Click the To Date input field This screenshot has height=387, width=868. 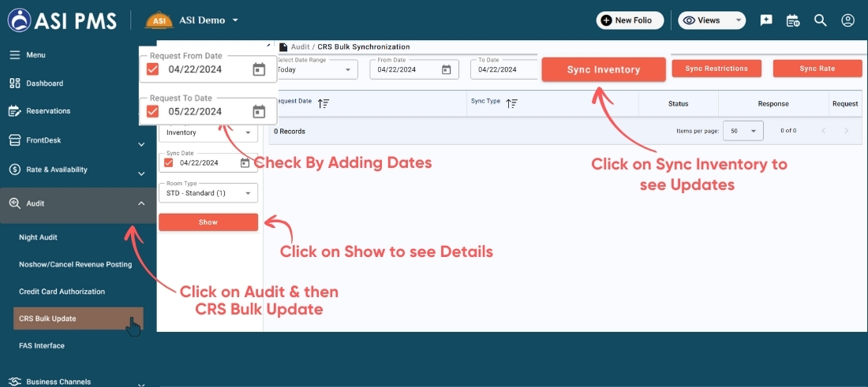pos(502,69)
